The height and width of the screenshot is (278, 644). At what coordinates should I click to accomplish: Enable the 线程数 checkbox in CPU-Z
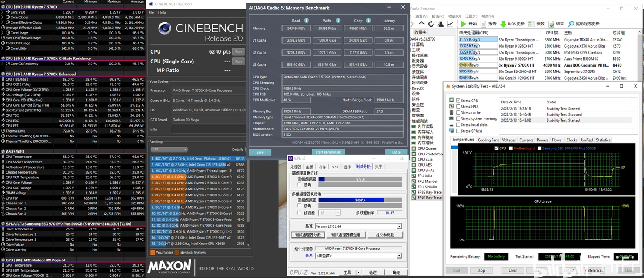299,213
